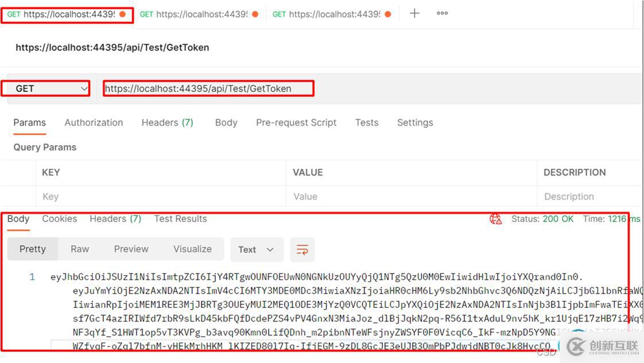Open the Text format dropdown
644x363 pixels.
tap(257, 249)
